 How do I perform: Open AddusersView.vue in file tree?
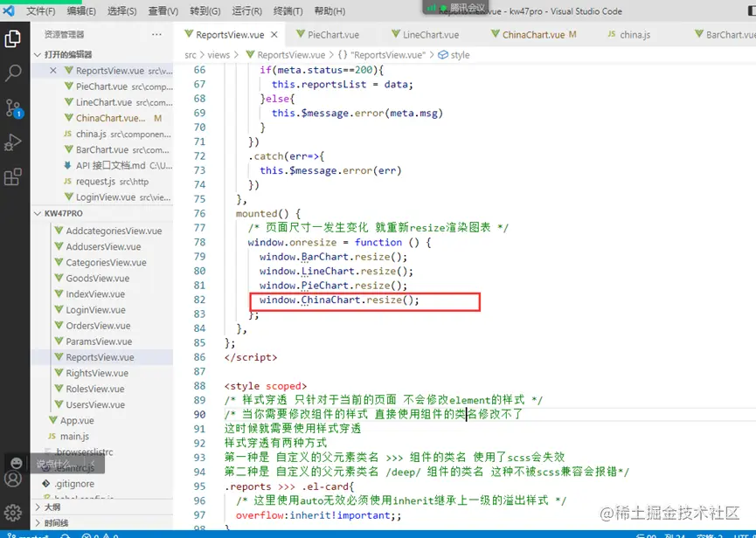tap(101, 246)
